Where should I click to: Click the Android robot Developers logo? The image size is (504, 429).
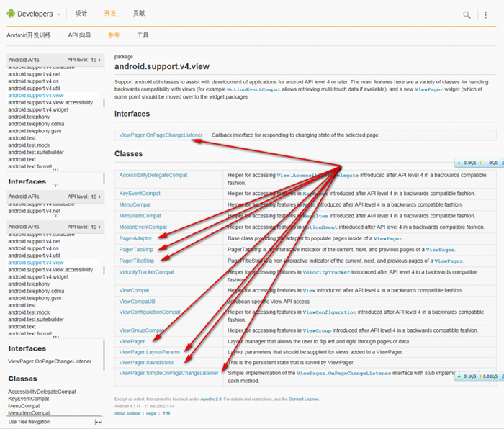point(30,14)
